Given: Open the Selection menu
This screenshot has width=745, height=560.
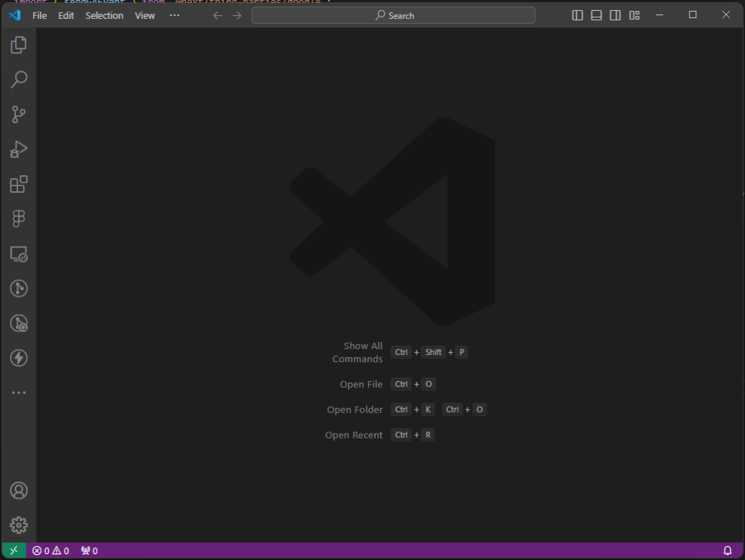Looking at the screenshot, I should pyautogui.click(x=104, y=16).
